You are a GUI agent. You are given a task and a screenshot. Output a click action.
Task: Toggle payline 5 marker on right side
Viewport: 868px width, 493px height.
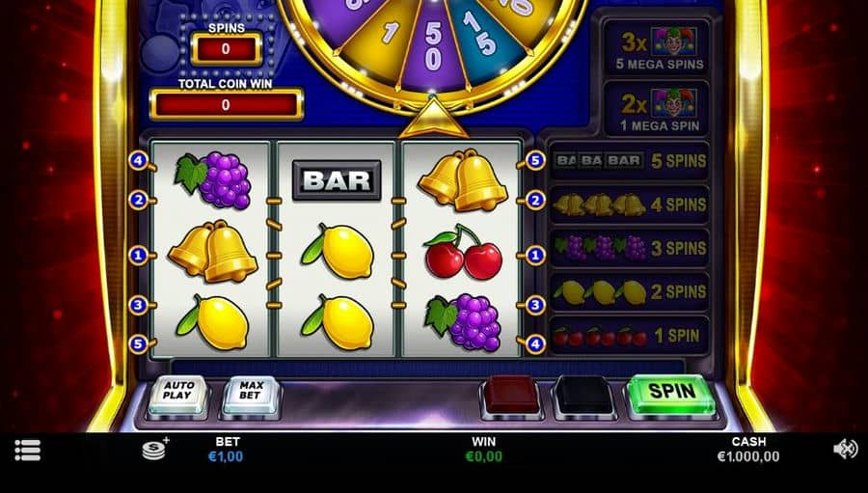click(x=534, y=161)
